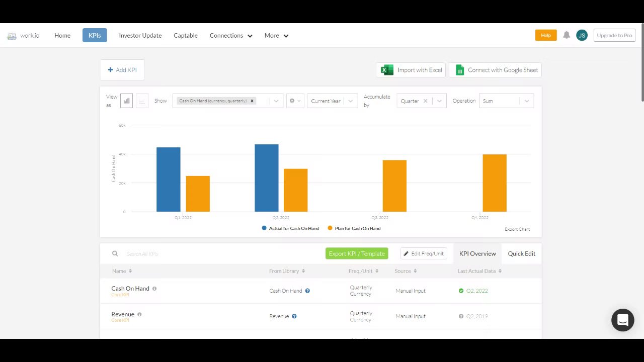Focus the Search All KPIs field
The width and height of the screenshot is (644, 362).
[216, 254]
